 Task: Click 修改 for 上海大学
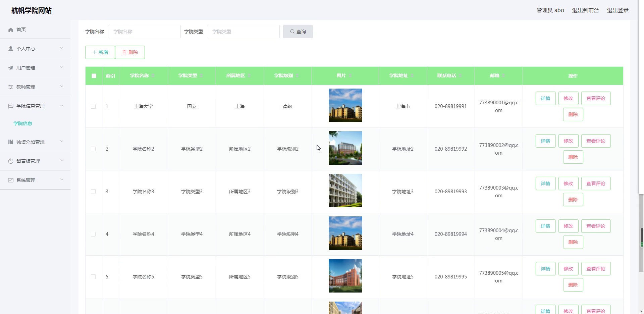pyautogui.click(x=568, y=98)
